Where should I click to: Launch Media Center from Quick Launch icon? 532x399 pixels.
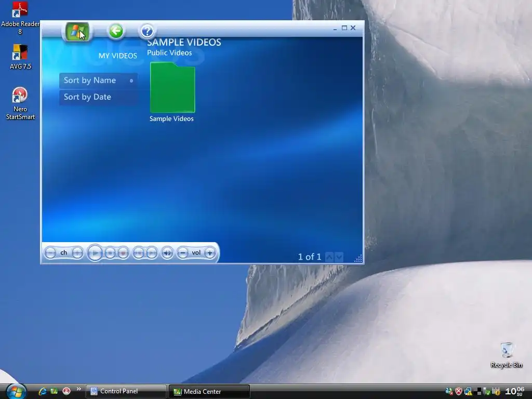pyautogui.click(x=54, y=391)
